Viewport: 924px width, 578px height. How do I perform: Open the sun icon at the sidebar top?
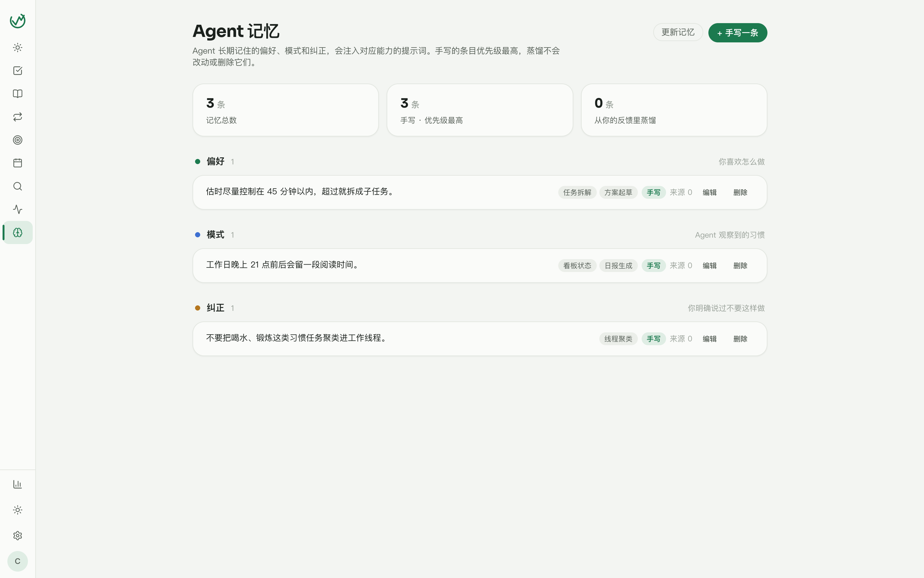tap(18, 48)
